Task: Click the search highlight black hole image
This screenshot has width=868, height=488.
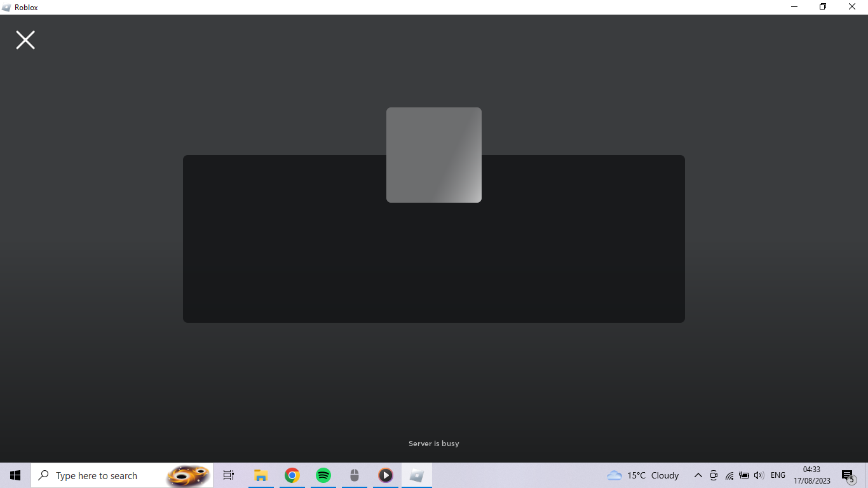Action: [189, 475]
